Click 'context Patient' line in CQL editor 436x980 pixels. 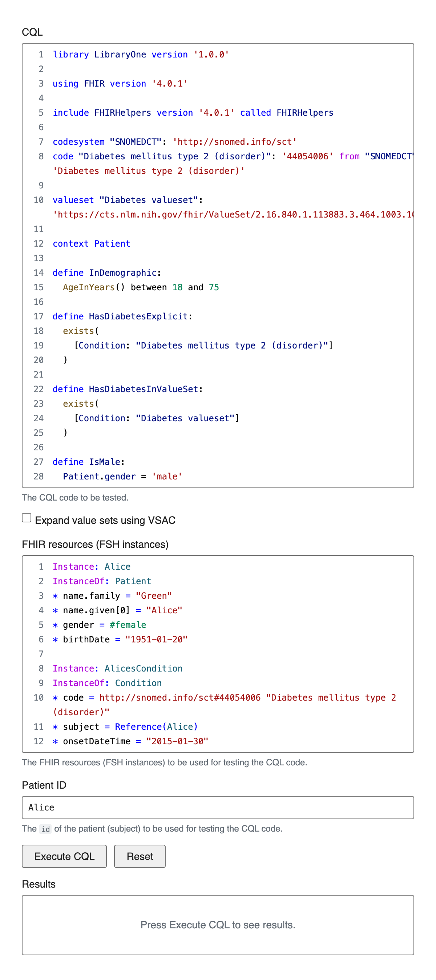[x=91, y=244]
